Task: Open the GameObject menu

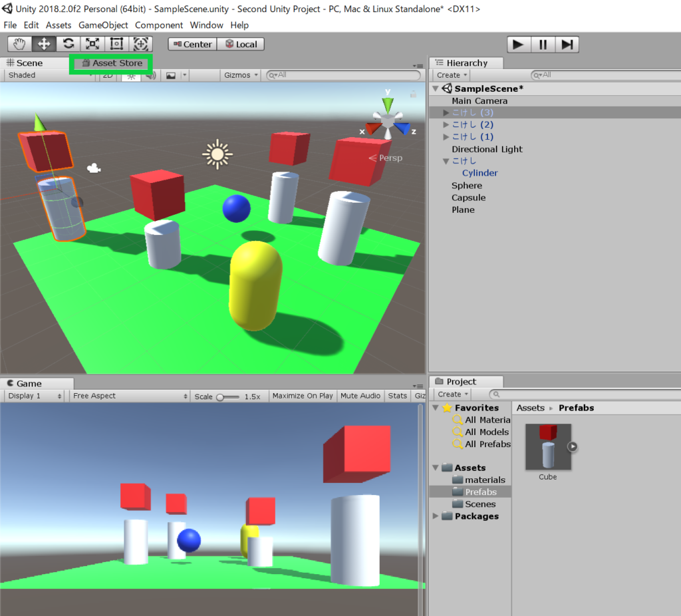Action: [x=103, y=25]
